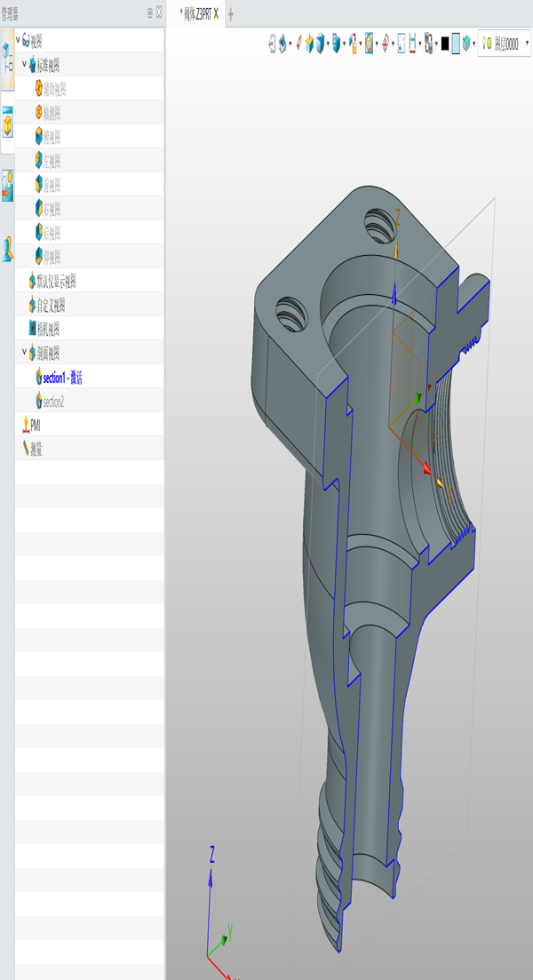Select 右视图 right view item

[52, 208]
